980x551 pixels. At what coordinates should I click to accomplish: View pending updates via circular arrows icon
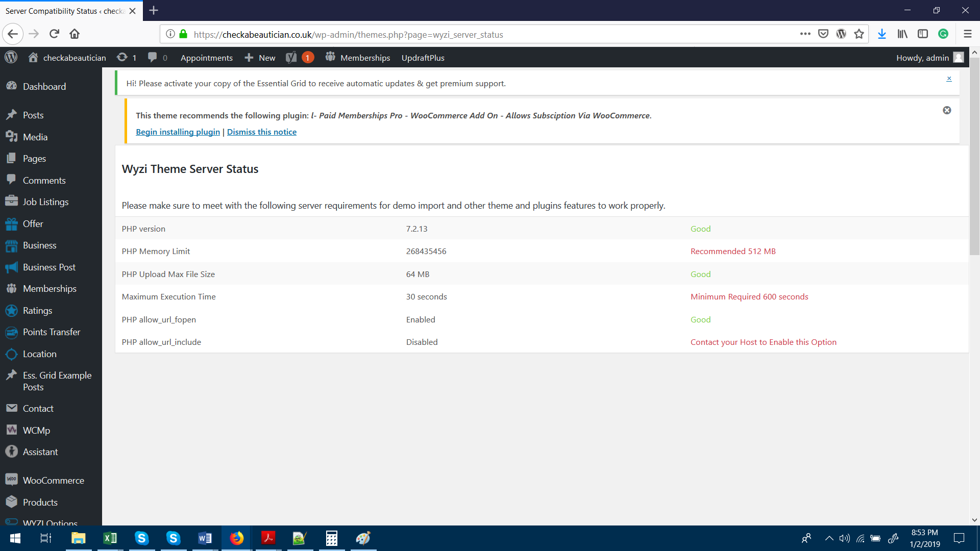(x=122, y=57)
